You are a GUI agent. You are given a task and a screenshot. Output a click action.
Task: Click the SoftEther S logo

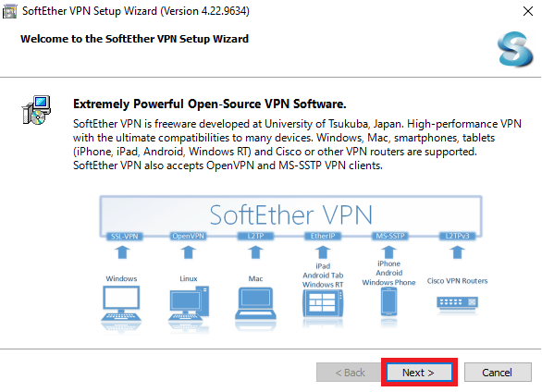(x=515, y=49)
